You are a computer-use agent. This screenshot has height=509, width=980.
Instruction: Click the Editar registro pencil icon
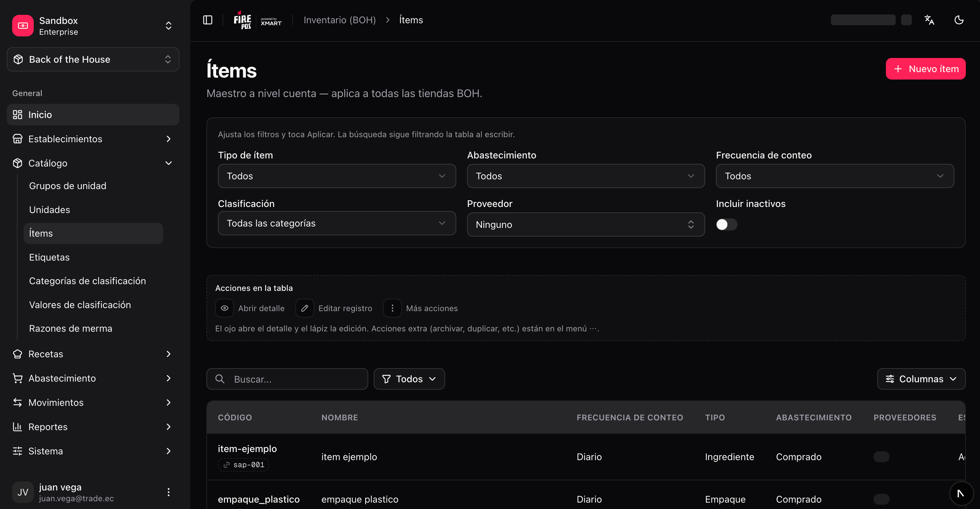304,308
